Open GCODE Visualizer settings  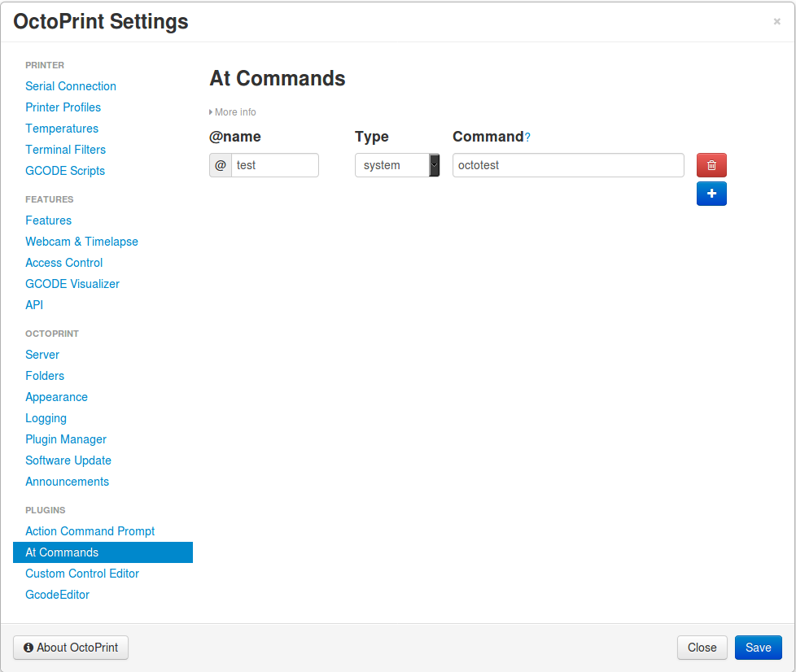(x=72, y=284)
